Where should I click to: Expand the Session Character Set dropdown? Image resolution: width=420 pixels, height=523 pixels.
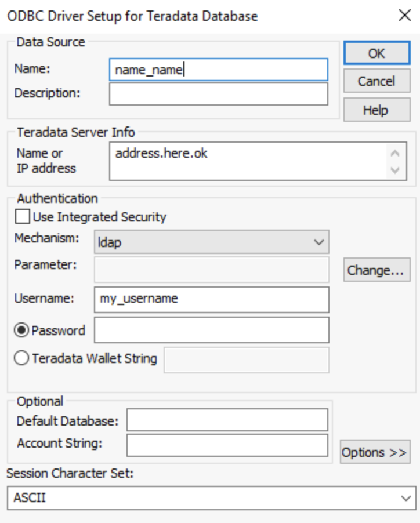tap(211, 497)
